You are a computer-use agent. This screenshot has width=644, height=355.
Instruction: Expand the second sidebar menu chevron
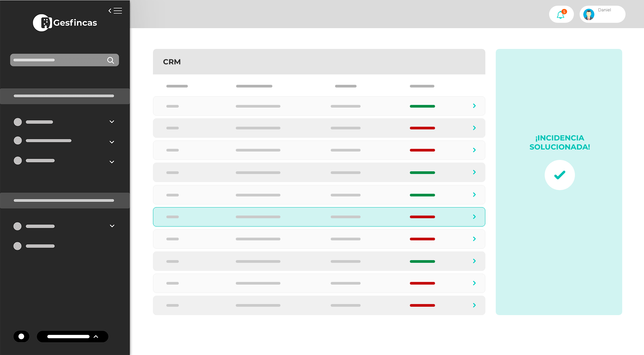[112, 142]
